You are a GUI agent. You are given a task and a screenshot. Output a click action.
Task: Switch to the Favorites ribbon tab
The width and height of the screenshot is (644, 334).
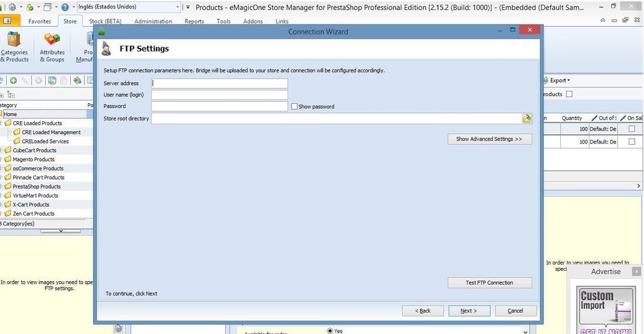pyautogui.click(x=39, y=21)
